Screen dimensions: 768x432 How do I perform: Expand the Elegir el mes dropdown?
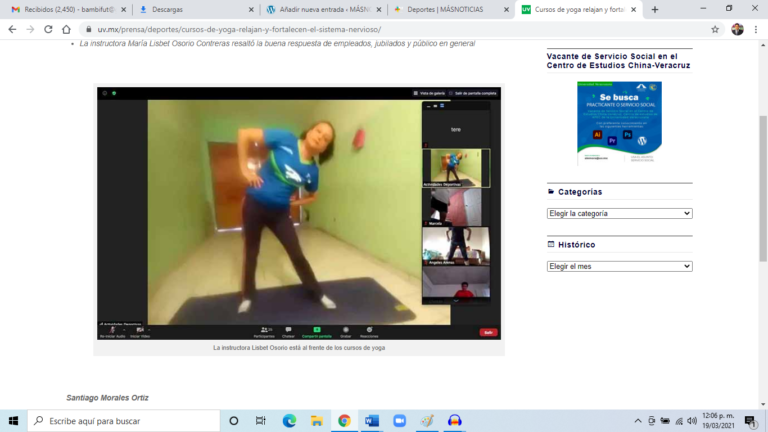click(619, 266)
